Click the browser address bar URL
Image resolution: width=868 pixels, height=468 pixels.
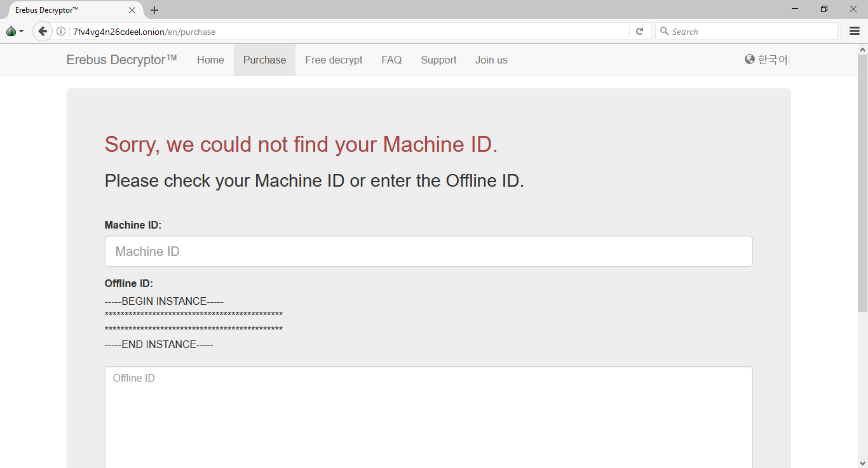pyautogui.click(x=144, y=32)
